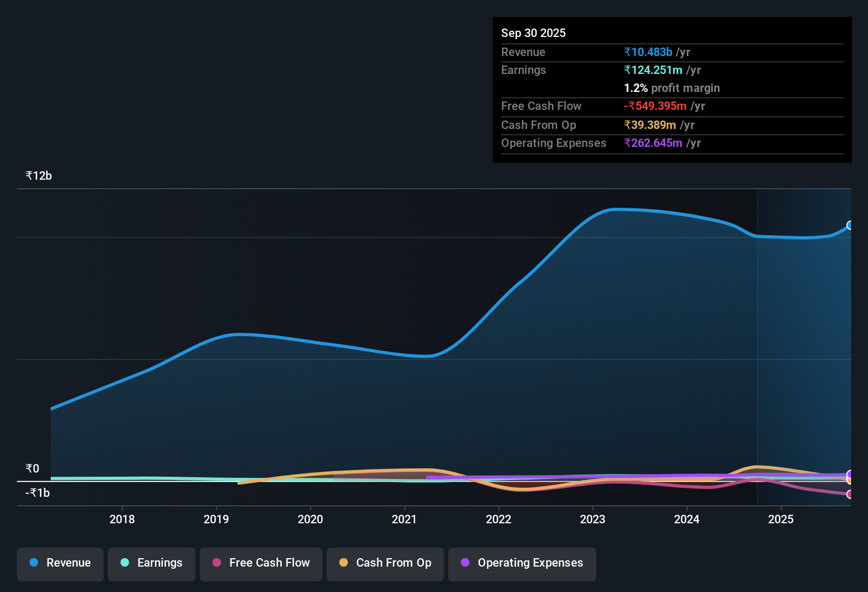Select the Revenue endpoint marker on the chart
Screen dimensions: 868x592
click(850, 226)
